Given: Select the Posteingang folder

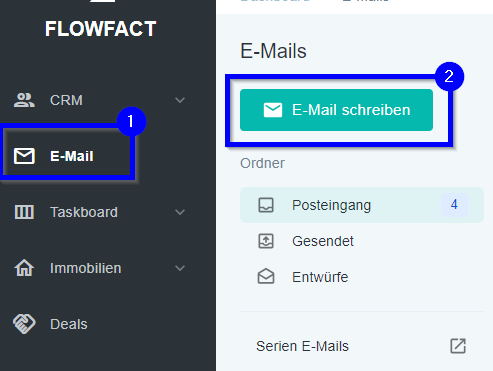Looking at the screenshot, I should 362,205.
